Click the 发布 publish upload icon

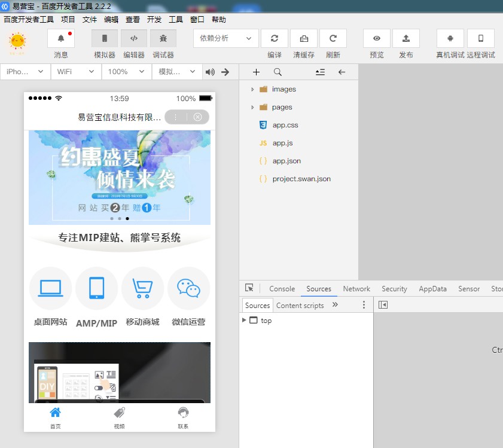pyautogui.click(x=406, y=38)
